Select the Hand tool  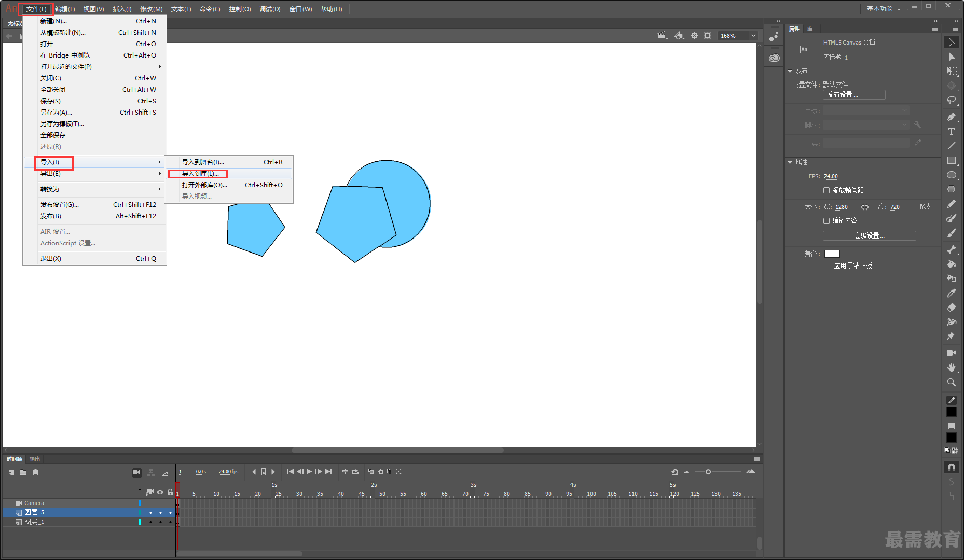click(x=952, y=368)
